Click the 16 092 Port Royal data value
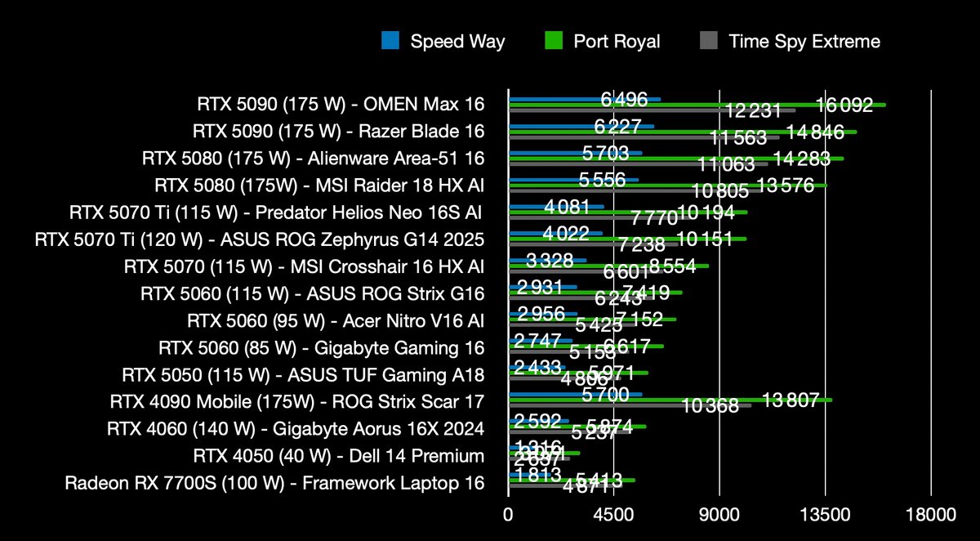The height and width of the screenshot is (541, 980). [844, 105]
